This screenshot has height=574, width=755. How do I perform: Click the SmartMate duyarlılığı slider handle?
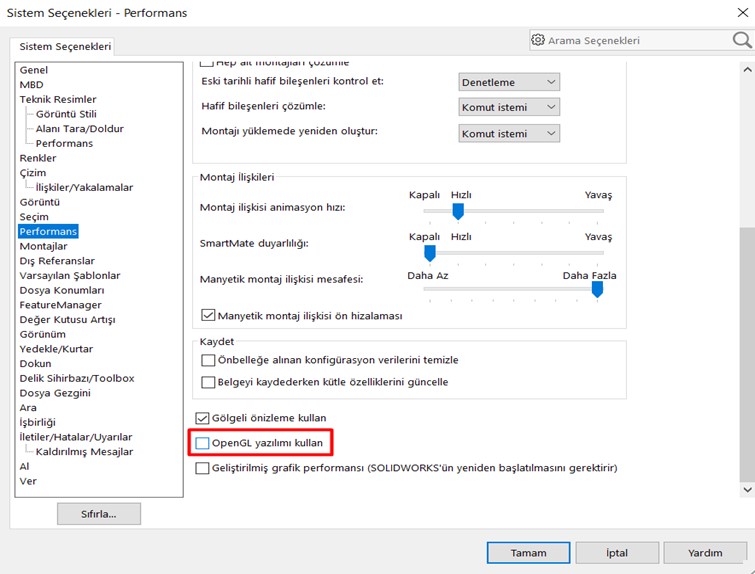click(x=430, y=252)
